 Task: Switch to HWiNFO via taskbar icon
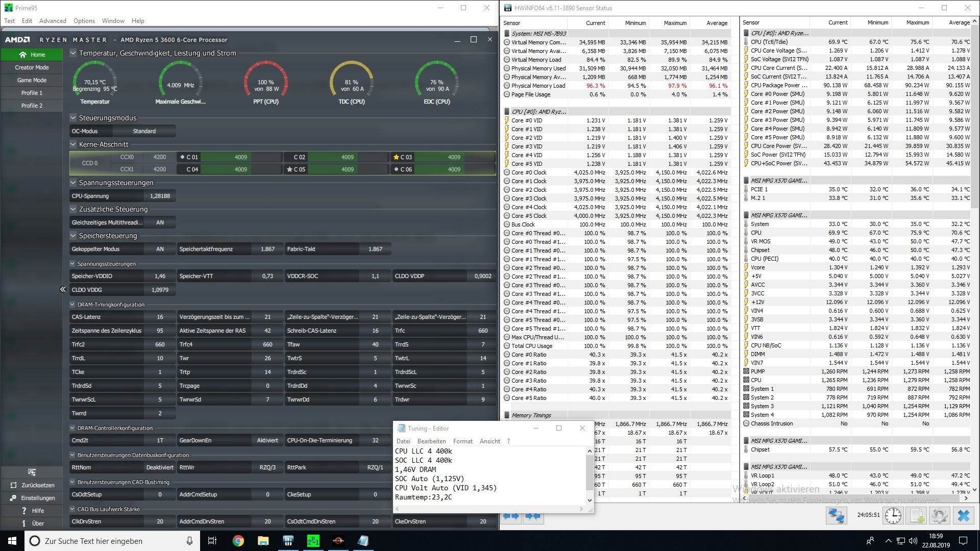click(x=288, y=541)
